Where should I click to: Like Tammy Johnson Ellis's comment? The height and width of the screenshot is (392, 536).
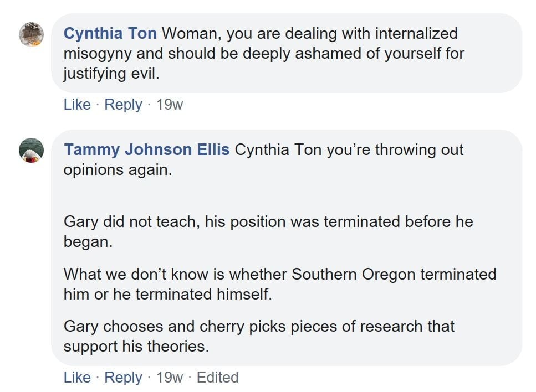(x=77, y=378)
